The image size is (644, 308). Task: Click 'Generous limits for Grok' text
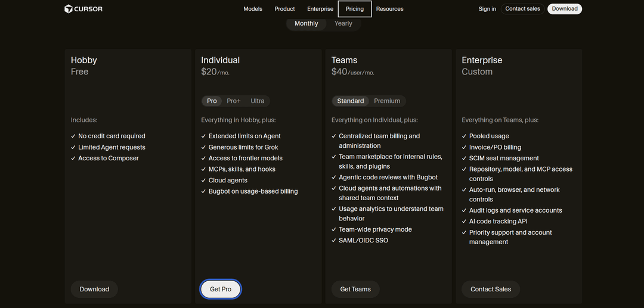click(x=243, y=147)
